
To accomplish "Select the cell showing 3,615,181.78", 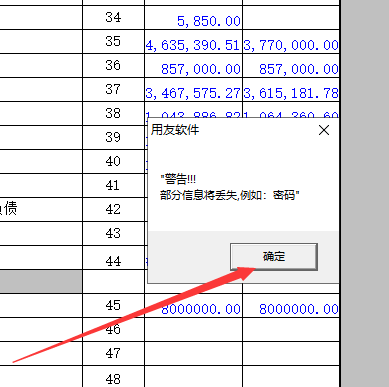I will click(x=291, y=90).
